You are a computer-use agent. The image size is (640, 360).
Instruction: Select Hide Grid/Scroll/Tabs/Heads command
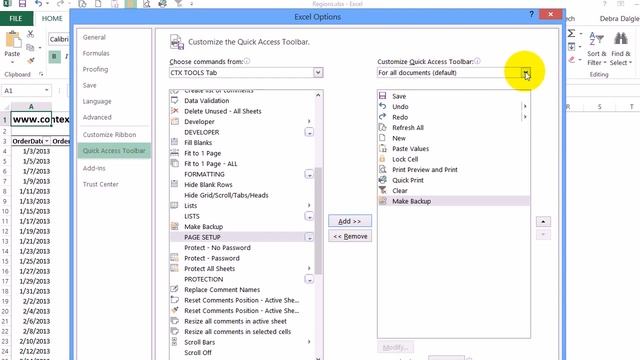(x=242, y=195)
